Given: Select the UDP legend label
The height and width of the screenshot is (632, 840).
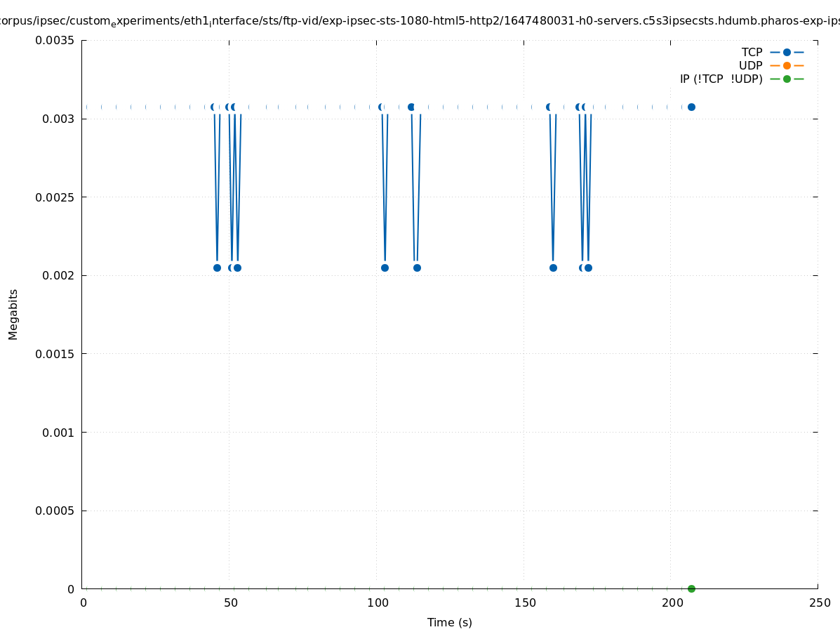Looking at the screenshot, I should click(x=750, y=66).
